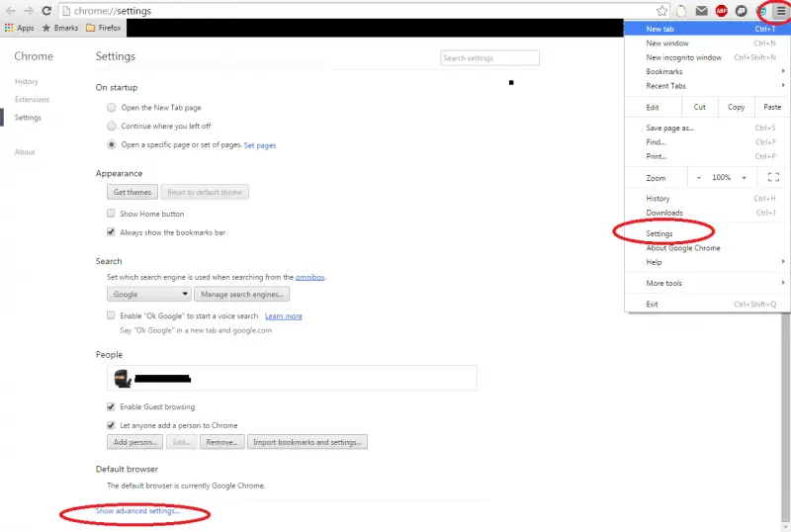The image size is (791, 532).
Task: Expand the Bookmarks submenu
Action: coord(707,71)
